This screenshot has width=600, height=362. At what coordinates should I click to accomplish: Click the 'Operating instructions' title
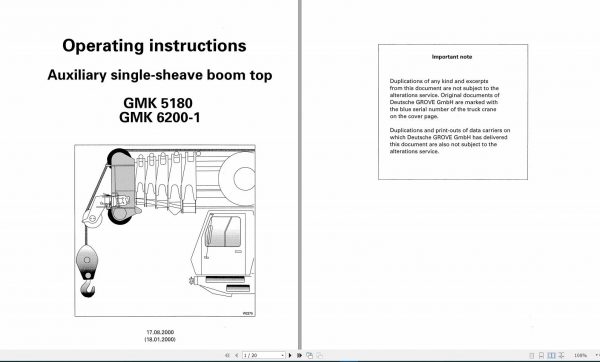(x=154, y=46)
